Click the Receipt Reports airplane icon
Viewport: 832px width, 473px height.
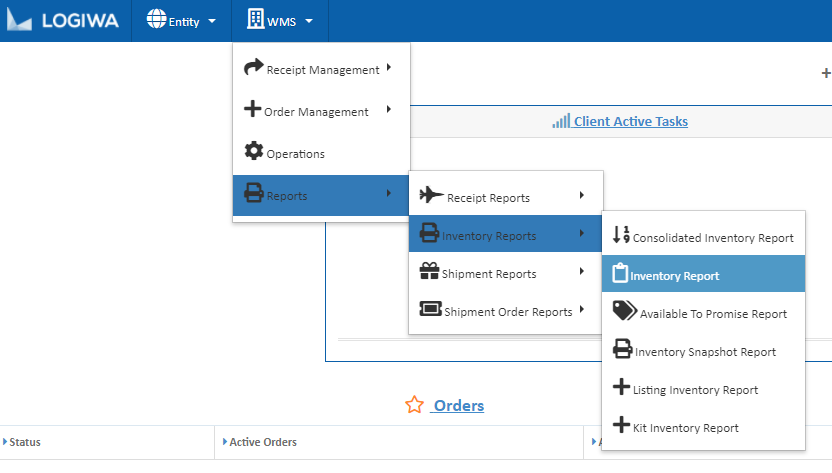pos(431,195)
